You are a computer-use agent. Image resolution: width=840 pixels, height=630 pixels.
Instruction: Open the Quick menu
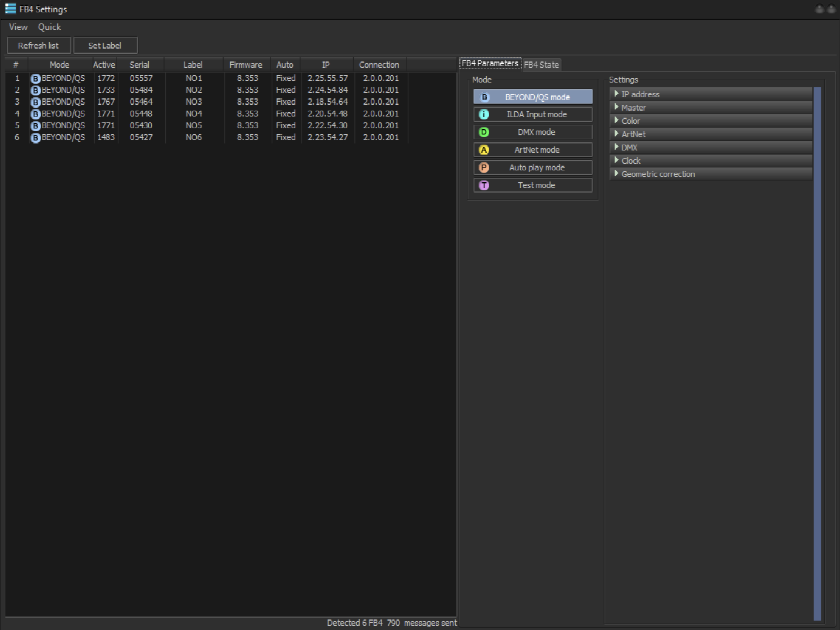tap(49, 27)
